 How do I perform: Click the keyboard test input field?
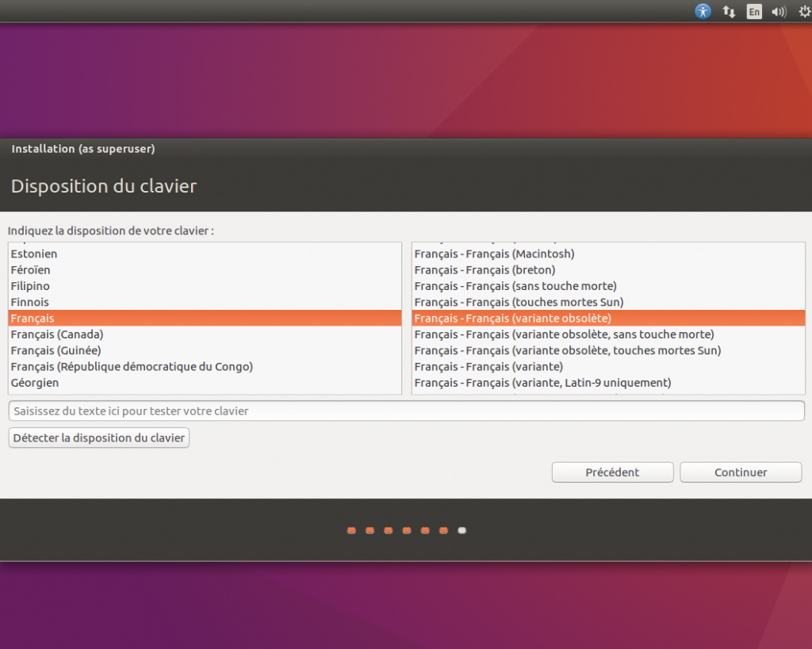[406, 410]
